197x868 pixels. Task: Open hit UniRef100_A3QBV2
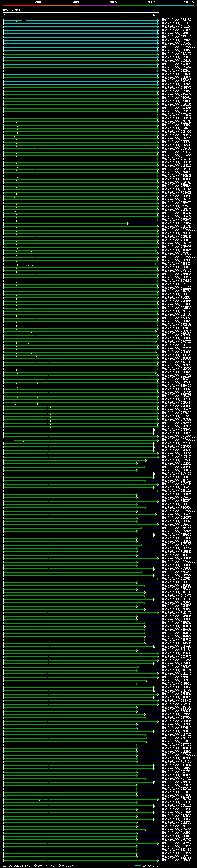(x=177, y=667)
